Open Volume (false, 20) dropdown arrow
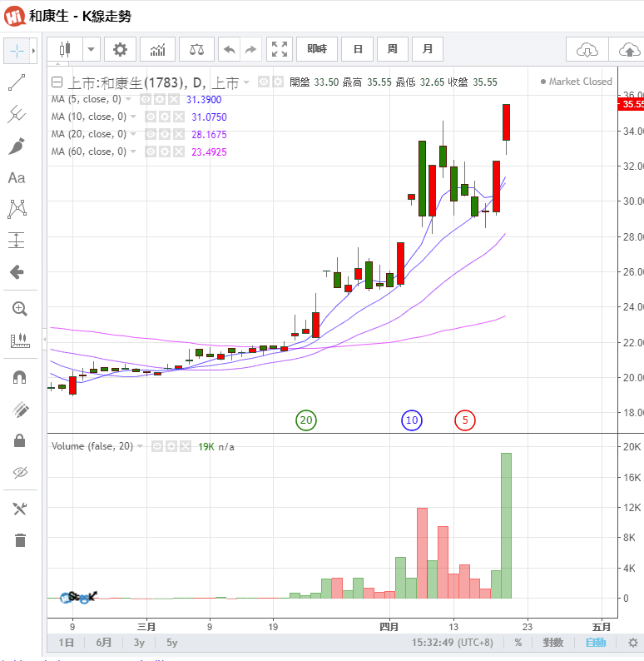The width and height of the screenshot is (644, 661). pyautogui.click(x=141, y=446)
